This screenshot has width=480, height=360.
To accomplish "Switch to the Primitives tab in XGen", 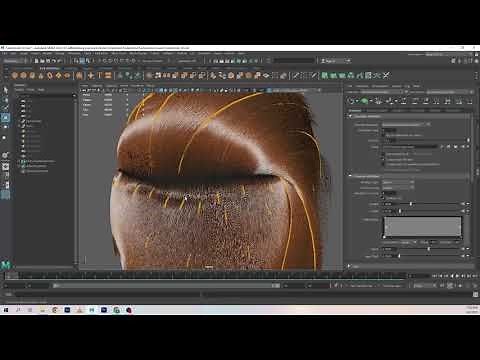I will (x=355, y=110).
